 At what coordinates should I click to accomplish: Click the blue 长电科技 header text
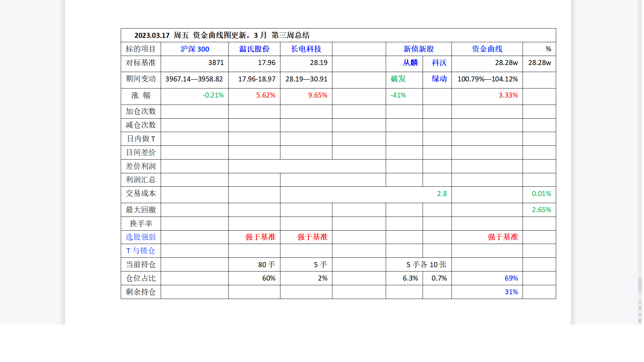click(306, 49)
